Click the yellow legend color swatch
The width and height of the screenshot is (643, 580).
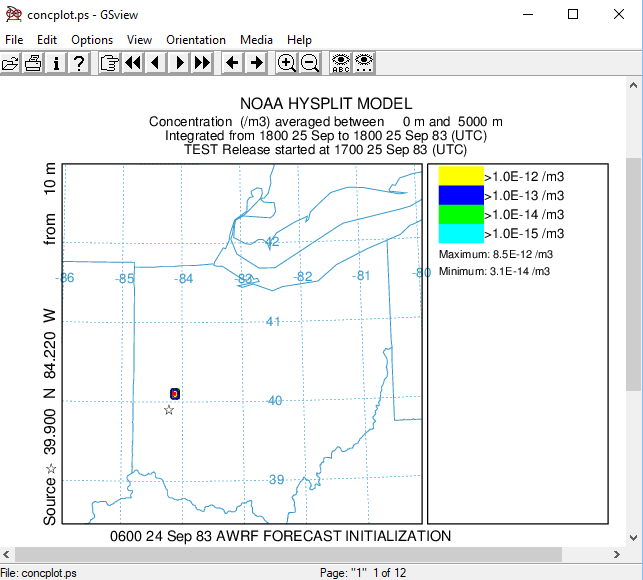460,176
